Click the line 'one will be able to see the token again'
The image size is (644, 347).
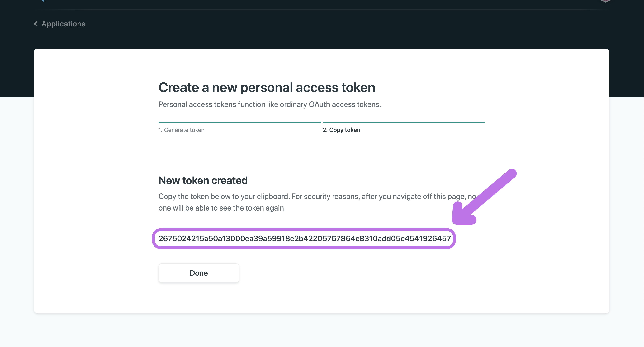click(x=222, y=208)
